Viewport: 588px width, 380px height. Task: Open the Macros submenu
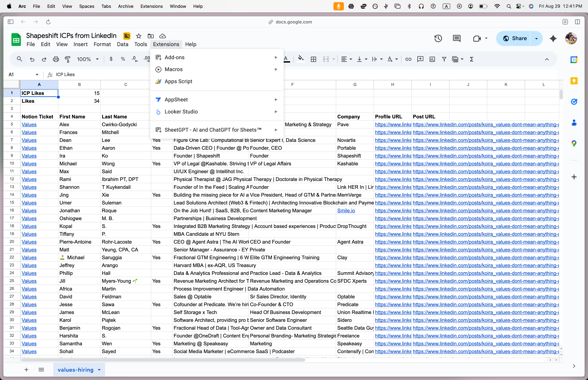[174, 69]
